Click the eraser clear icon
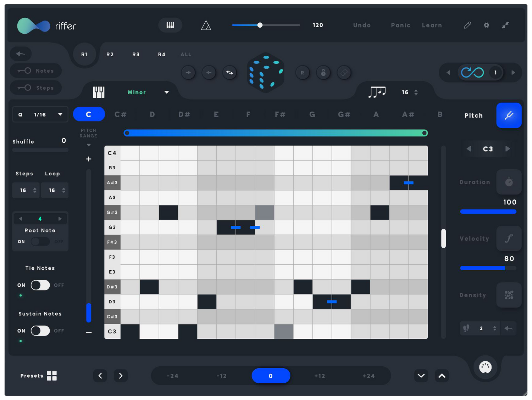Viewport: 532px width, 400px height. 344,73
